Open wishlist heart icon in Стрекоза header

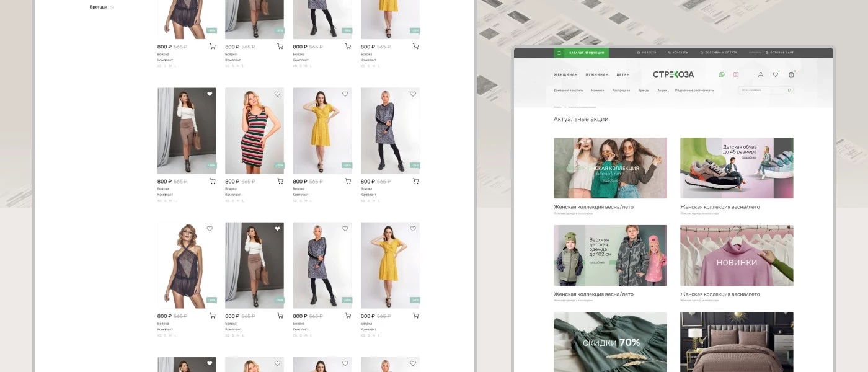pos(775,74)
